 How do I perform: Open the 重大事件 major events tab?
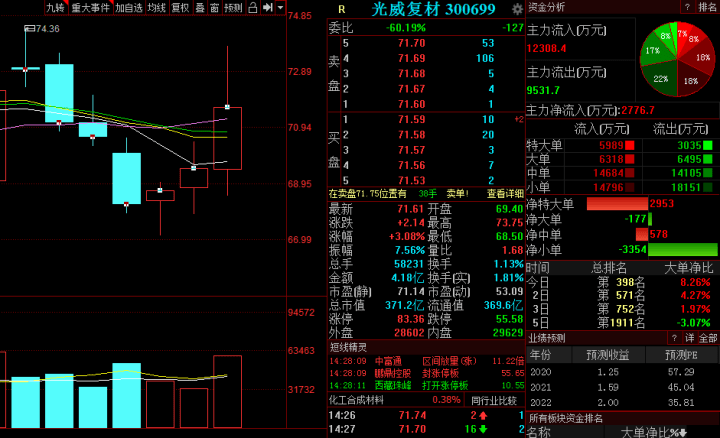(91, 7)
